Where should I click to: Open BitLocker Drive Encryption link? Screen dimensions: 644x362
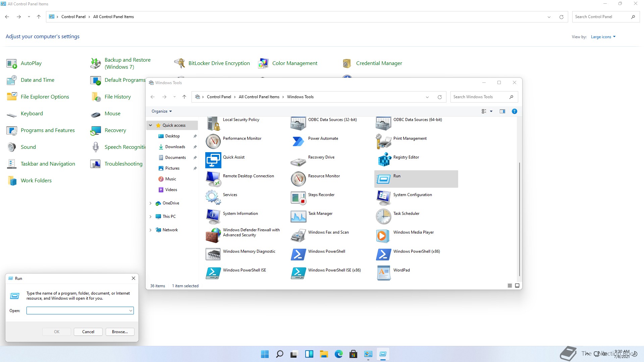(219, 63)
